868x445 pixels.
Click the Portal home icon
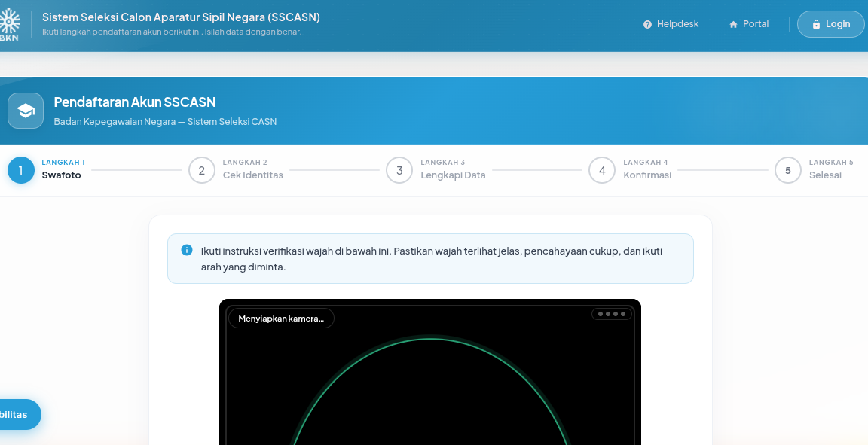coord(733,24)
